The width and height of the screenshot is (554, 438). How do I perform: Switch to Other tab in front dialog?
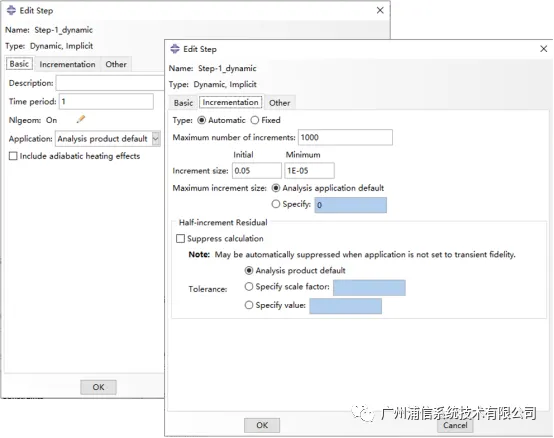point(279,103)
